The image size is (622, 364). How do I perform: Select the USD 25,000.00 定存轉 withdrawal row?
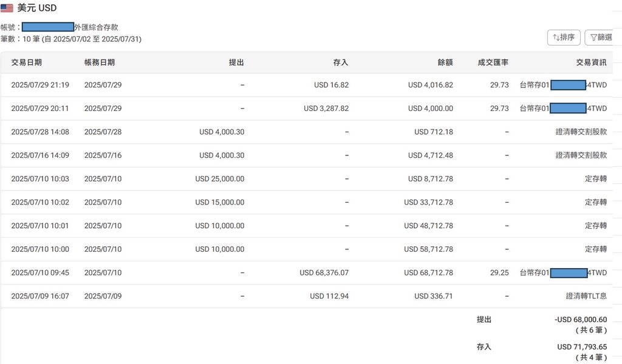tap(304, 179)
